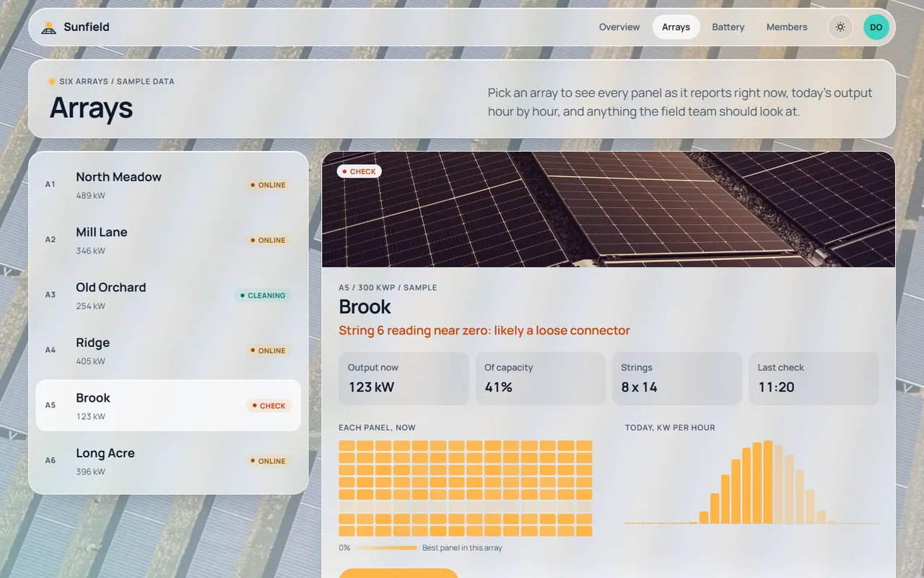Image resolution: width=924 pixels, height=578 pixels.
Task: Click the ONLINE badge on Long Acre
Action: 268,461
